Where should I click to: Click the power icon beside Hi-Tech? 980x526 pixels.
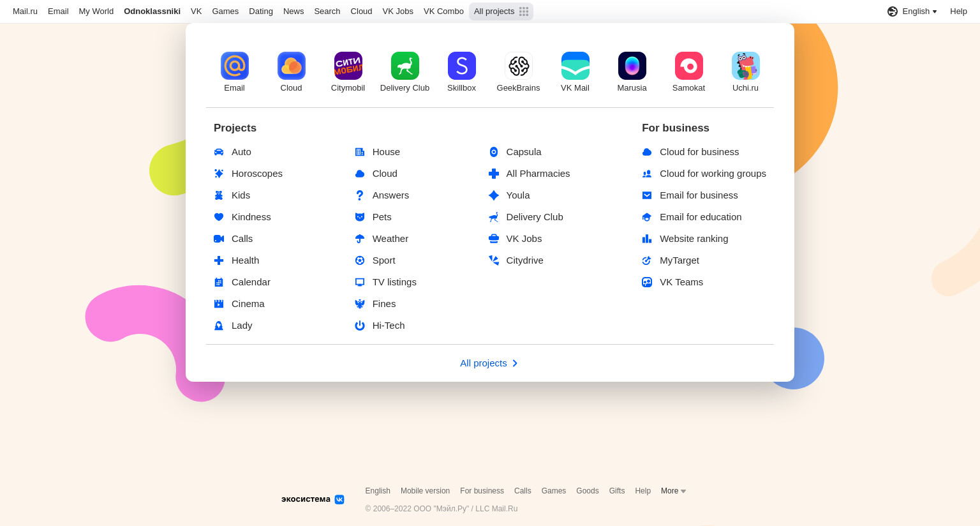click(360, 326)
